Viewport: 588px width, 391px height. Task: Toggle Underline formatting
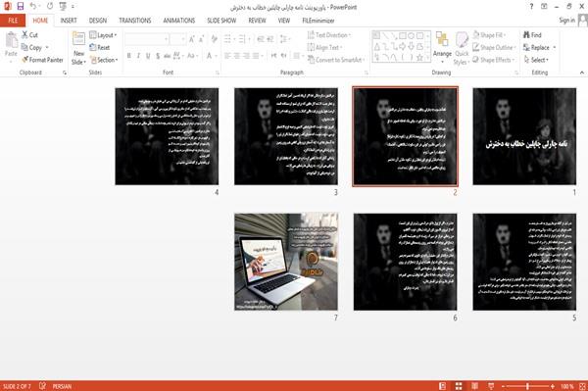[148, 56]
